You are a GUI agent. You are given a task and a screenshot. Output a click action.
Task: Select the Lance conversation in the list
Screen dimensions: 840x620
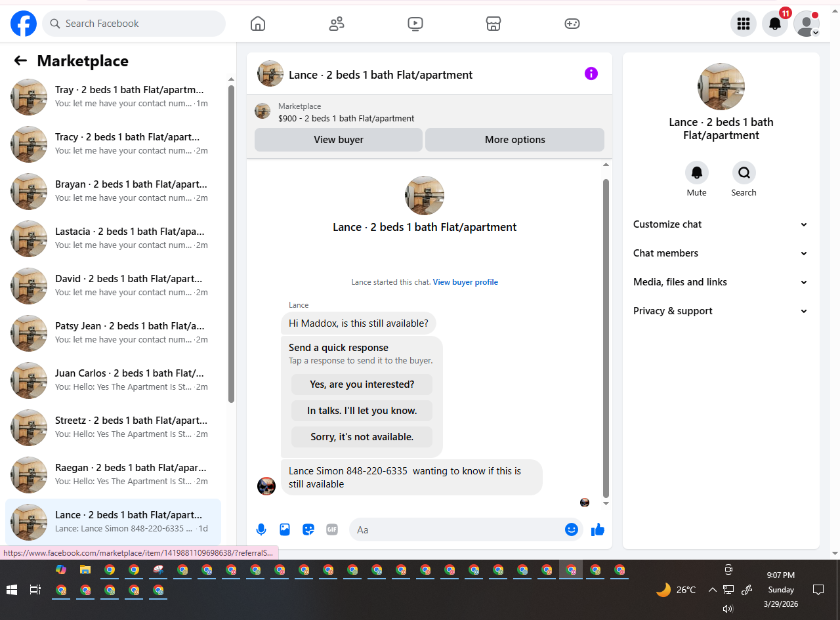coord(113,522)
